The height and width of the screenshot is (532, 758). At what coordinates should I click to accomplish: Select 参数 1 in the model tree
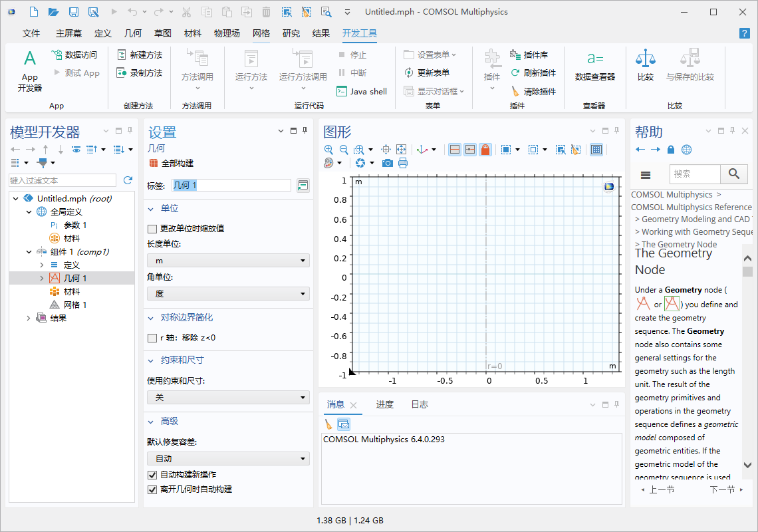[x=75, y=225]
